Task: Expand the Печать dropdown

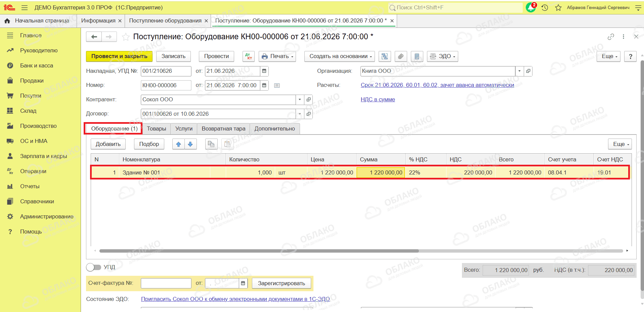Action: [277, 56]
